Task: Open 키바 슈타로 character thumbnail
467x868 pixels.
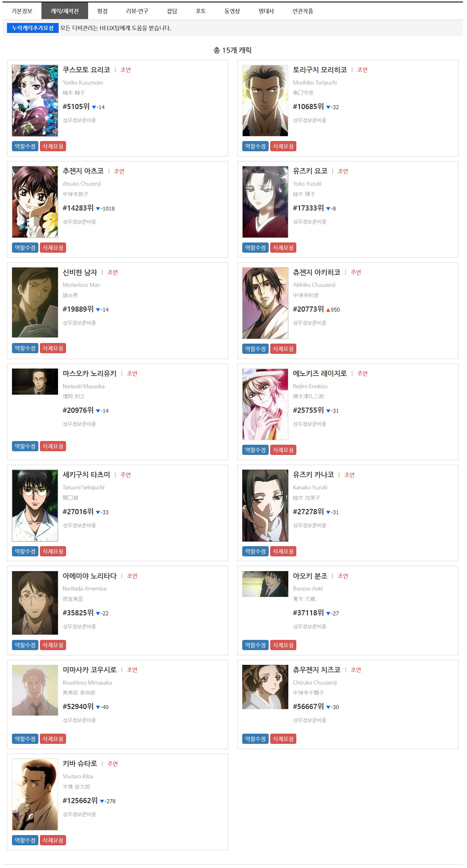Action: (x=35, y=795)
